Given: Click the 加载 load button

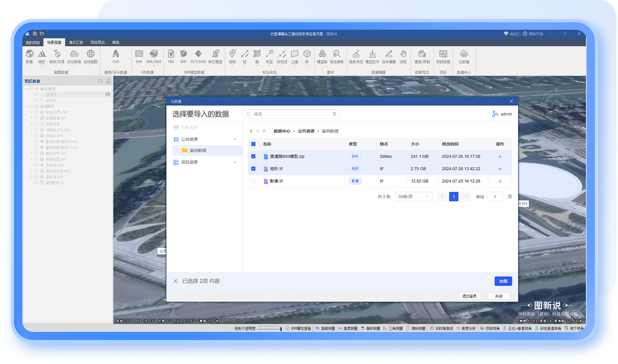Looking at the screenshot, I should tap(503, 281).
